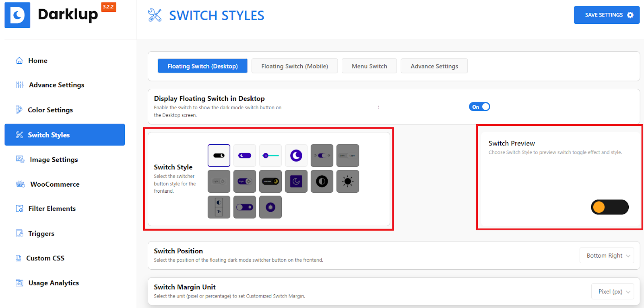Click the tools icon beside the Switch Styles heading
The image size is (644, 308).
[155, 15]
